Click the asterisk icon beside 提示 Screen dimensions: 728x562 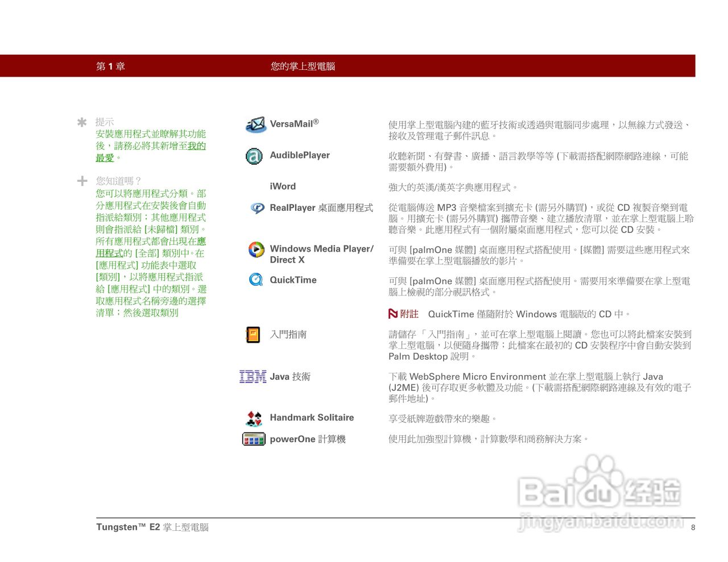click(82, 122)
